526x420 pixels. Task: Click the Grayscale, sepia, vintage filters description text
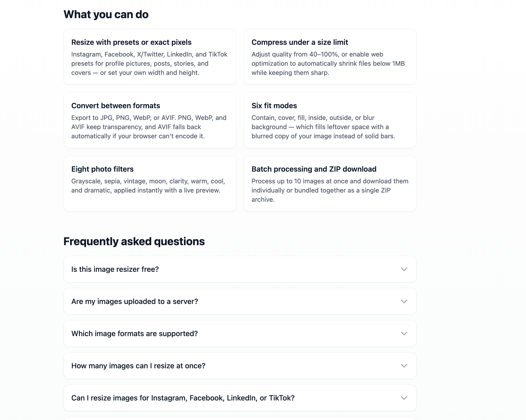pos(148,186)
